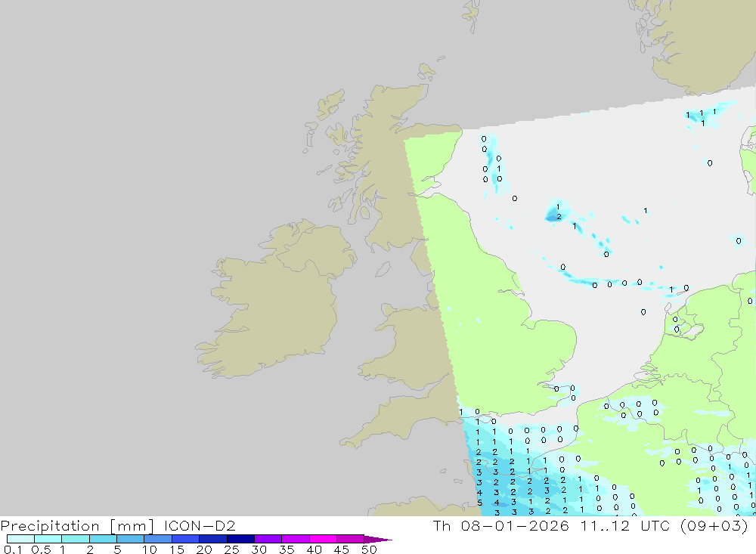This screenshot has height=554, width=756.
Task: Click the legend swatch between 20 and 25
Action: pyautogui.click(x=212, y=539)
